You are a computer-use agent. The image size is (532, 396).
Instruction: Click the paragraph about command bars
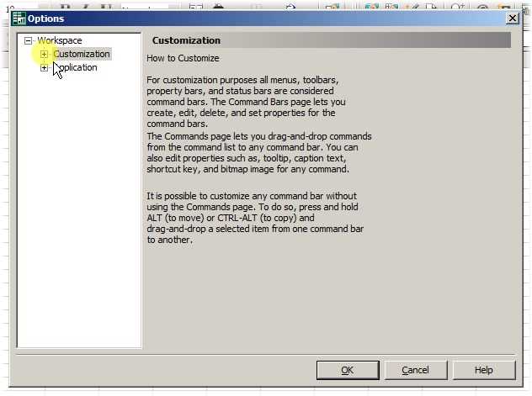(244, 102)
